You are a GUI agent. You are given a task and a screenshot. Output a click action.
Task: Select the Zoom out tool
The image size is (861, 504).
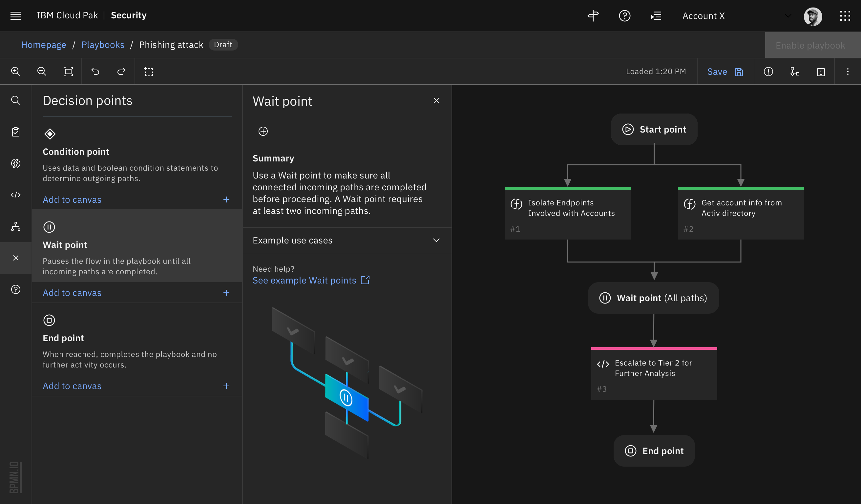(42, 71)
